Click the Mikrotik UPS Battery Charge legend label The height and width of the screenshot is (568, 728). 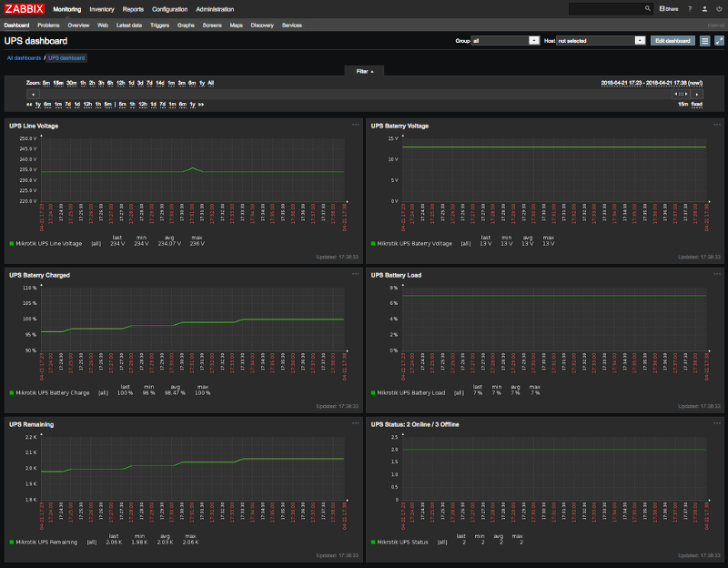coord(53,393)
